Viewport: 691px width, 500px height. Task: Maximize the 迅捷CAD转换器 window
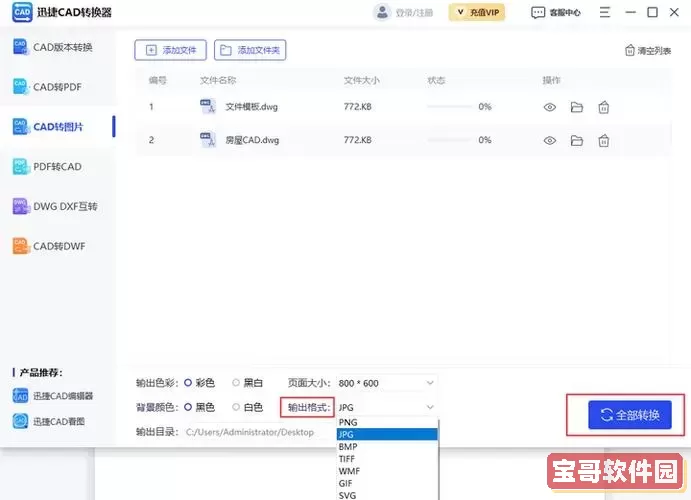(652, 12)
